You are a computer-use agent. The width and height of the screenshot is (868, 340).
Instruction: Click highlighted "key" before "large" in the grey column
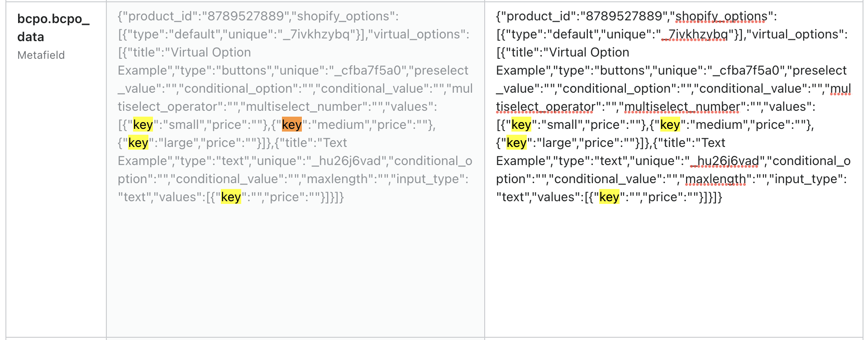[138, 143]
